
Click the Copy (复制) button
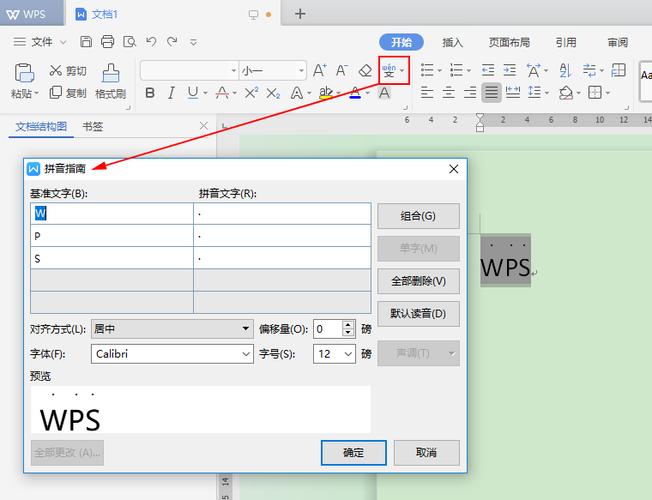(x=68, y=93)
